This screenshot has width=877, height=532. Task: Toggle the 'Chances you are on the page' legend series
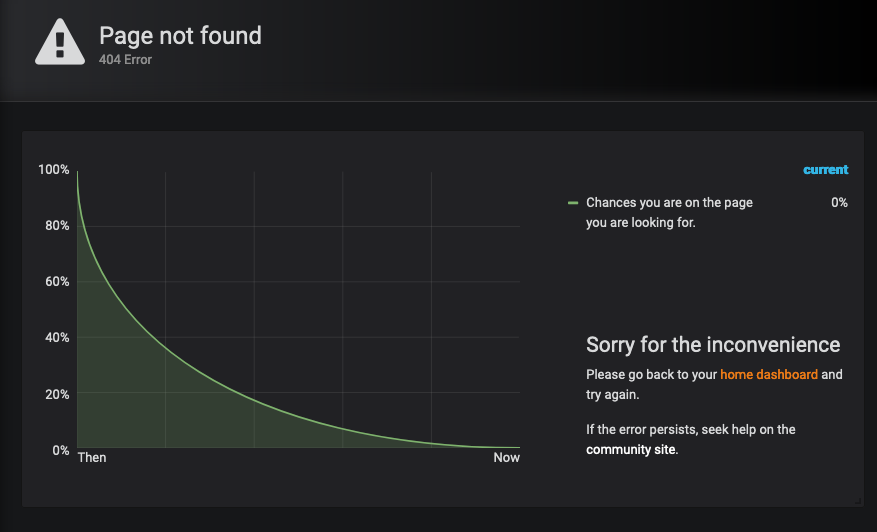click(x=669, y=212)
